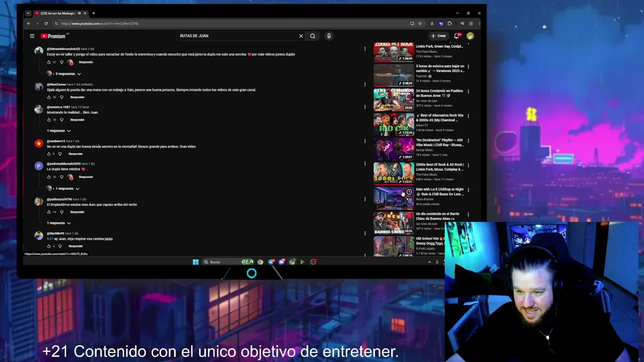Viewport: 644px width, 362px height.
Task: Like the comment by @Detrasdelmanubrio22
Action: 49,62
